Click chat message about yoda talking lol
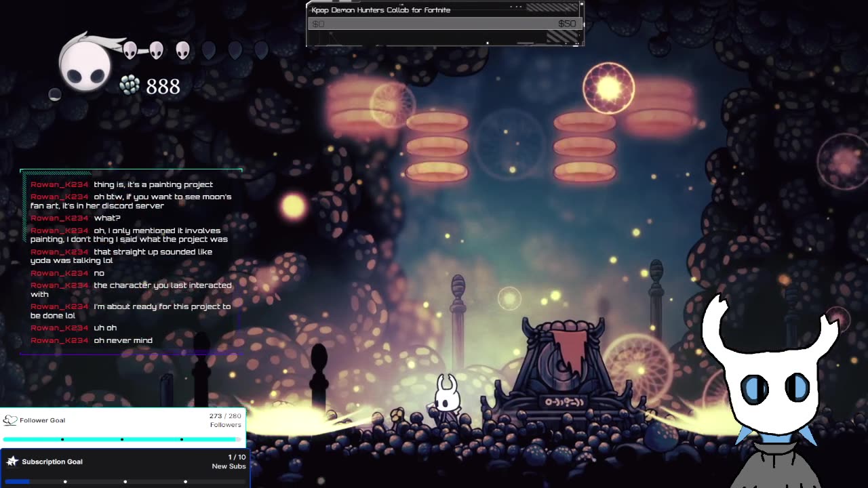 click(121, 256)
